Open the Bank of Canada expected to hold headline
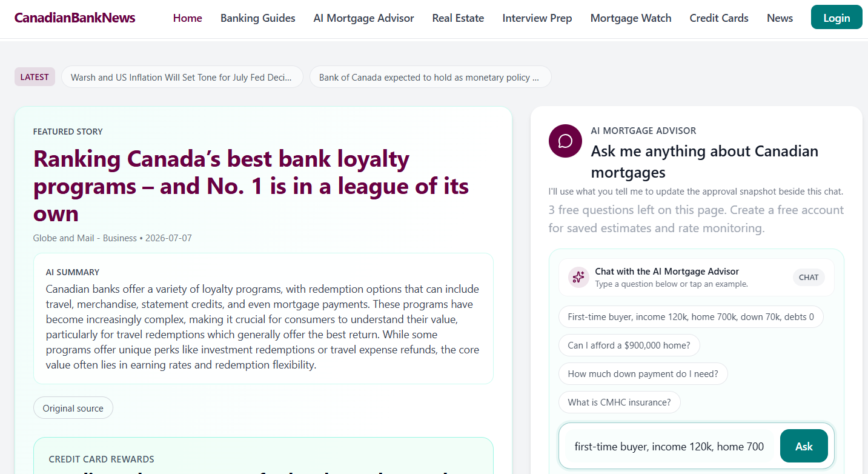Viewport: 868px width, 474px height. [x=431, y=77]
